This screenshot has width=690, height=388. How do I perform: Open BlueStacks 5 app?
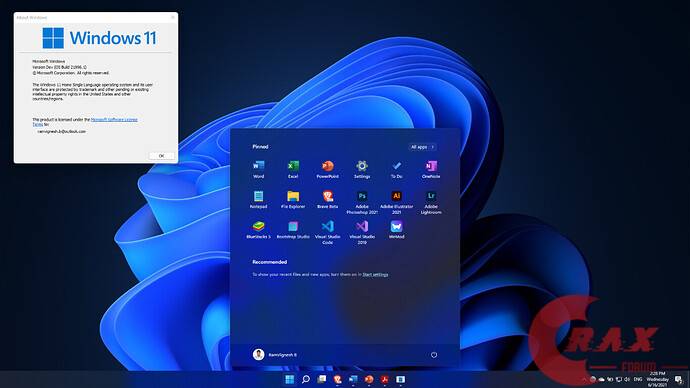pyautogui.click(x=258, y=230)
